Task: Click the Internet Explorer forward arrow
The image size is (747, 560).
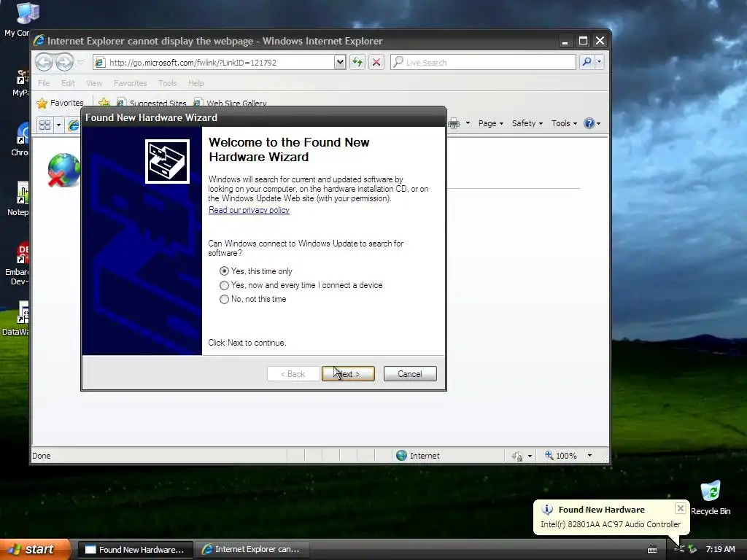Action: pos(64,62)
